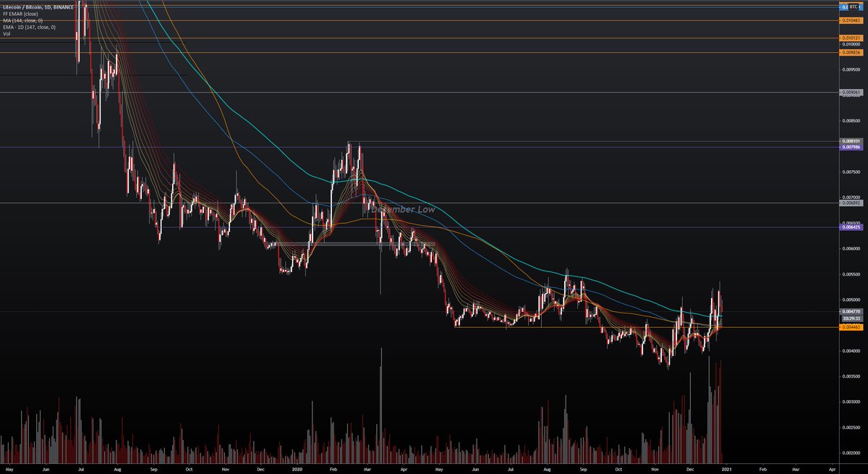Click the 2020 label on the time axis

pyautogui.click(x=297, y=468)
